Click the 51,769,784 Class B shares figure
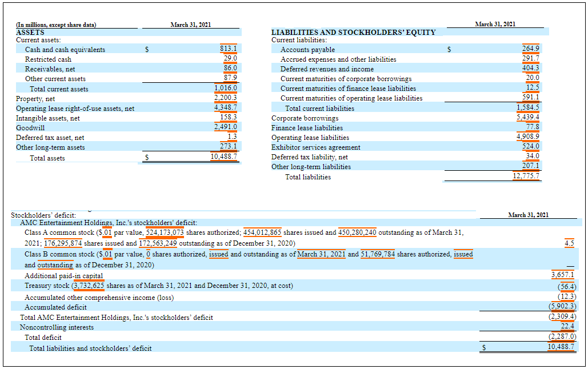Image resolution: width=588 pixels, height=369 pixels. pyautogui.click(x=378, y=255)
